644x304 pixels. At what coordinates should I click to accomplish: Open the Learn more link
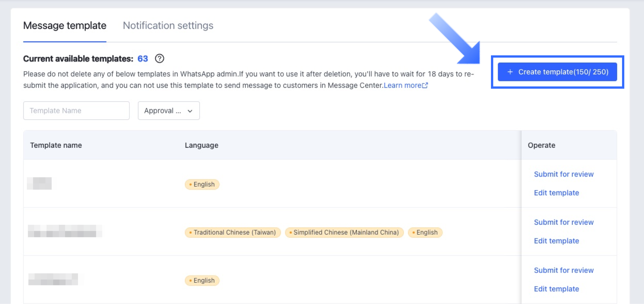coord(402,85)
